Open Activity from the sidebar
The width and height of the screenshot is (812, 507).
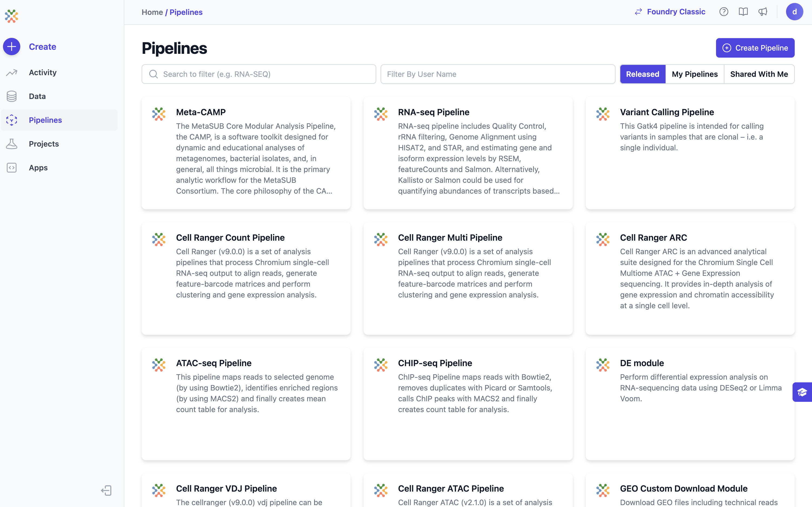point(42,72)
